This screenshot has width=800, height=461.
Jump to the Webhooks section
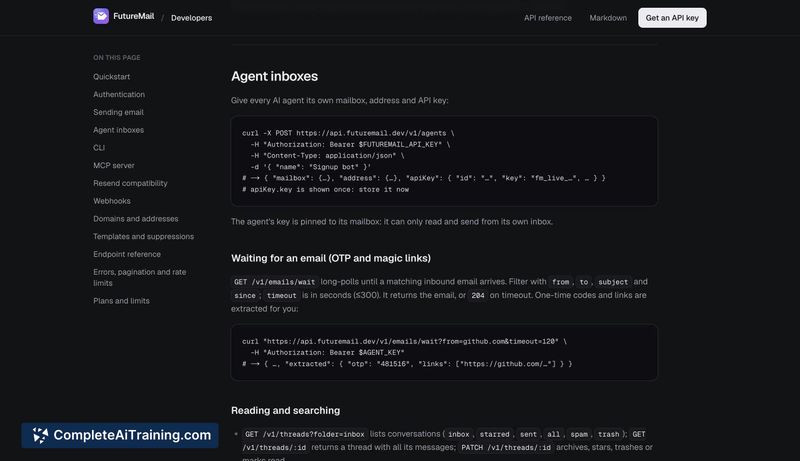click(x=112, y=201)
